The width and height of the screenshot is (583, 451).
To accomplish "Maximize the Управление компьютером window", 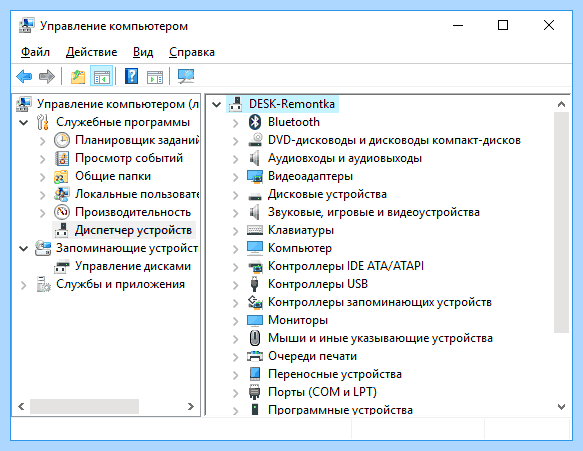I will pos(503,25).
